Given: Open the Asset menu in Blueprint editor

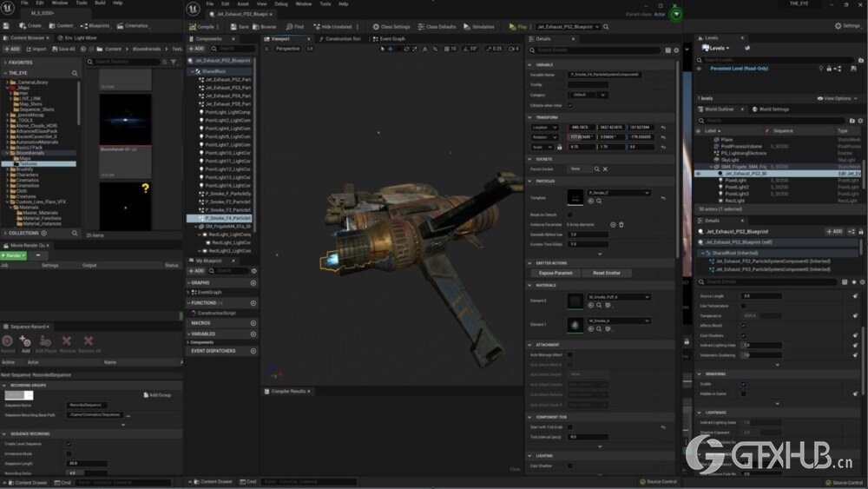Looking at the screenshot, I should (242, 3).
